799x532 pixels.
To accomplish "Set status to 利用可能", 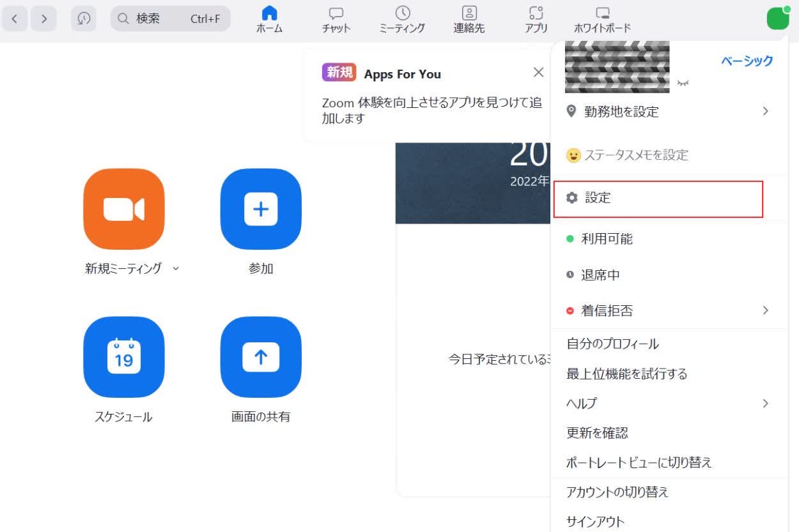I will coord(669,239).
